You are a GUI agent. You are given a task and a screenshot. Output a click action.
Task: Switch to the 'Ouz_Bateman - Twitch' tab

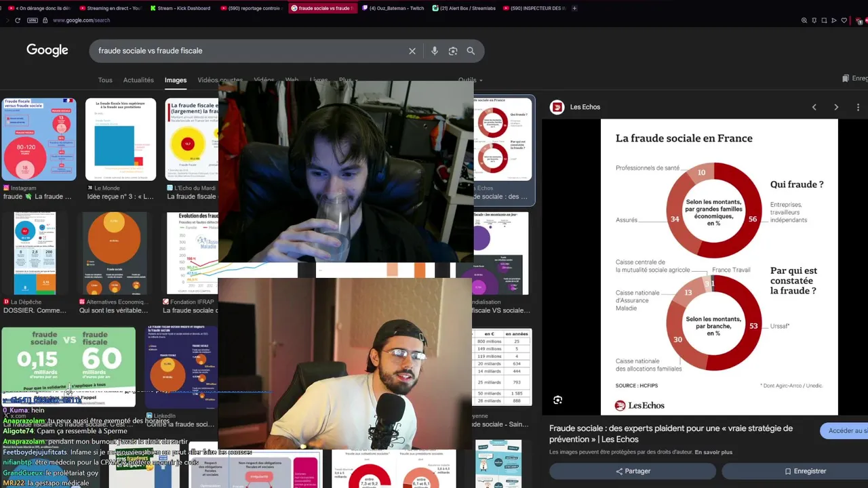point(393,8)
